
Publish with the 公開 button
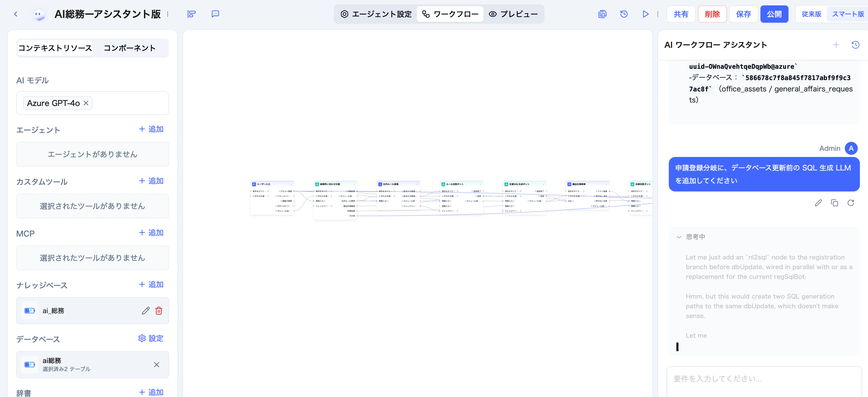coord(774,14)
